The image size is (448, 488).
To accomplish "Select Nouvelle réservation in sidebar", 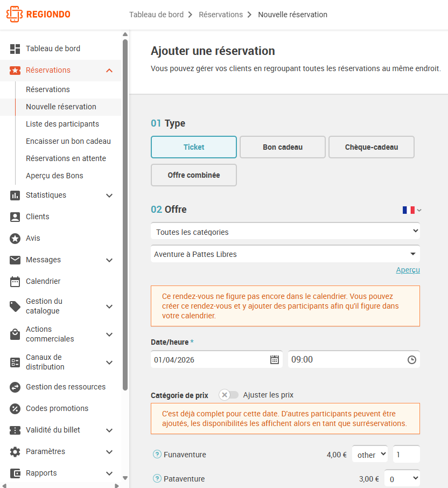I will (x=61, y=107).
